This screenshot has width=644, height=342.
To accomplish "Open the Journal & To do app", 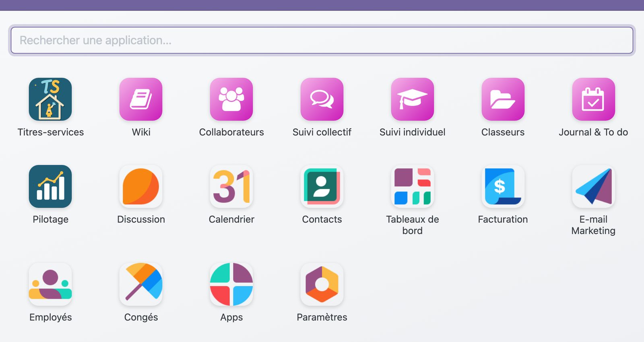I will 594,99.
